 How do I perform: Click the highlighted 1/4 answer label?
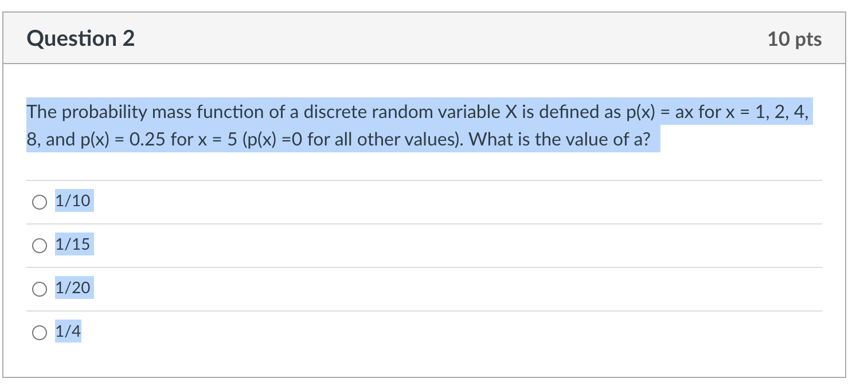coord(68,331)
